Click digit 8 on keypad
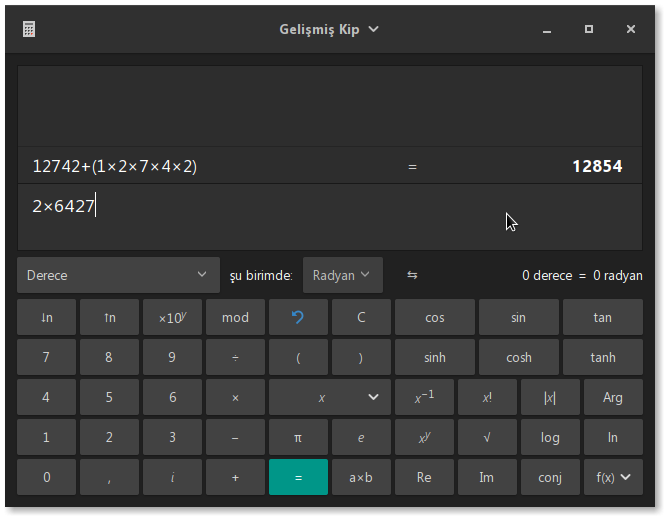This screenshot has height=516, width=664. click(109, 357)
